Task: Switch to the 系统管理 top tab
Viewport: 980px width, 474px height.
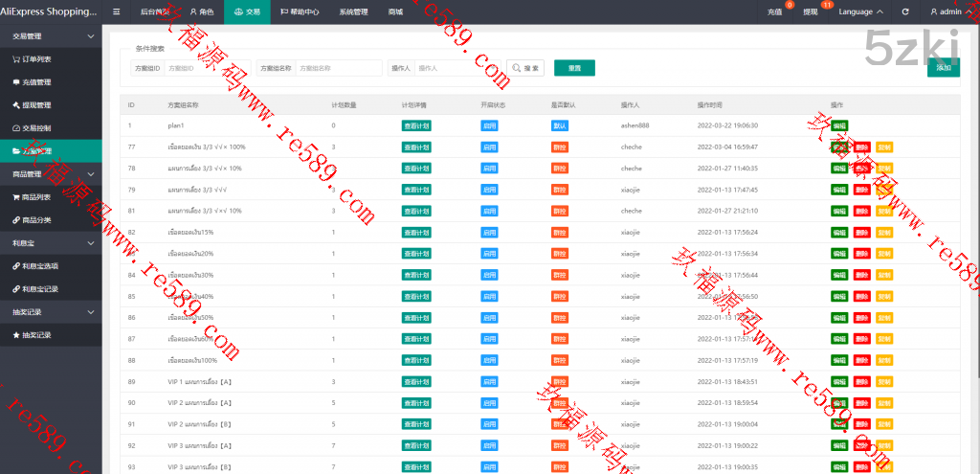Action: pos(353,11)
